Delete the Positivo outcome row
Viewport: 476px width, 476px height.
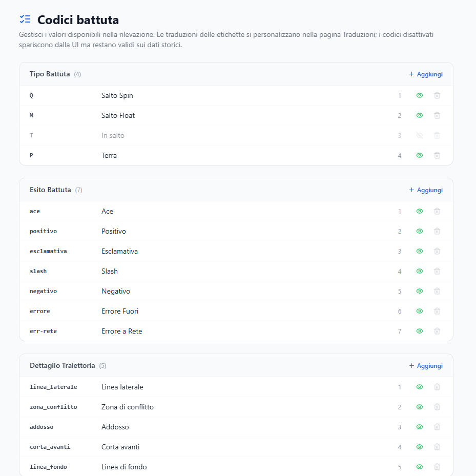[x=437, y=231]
